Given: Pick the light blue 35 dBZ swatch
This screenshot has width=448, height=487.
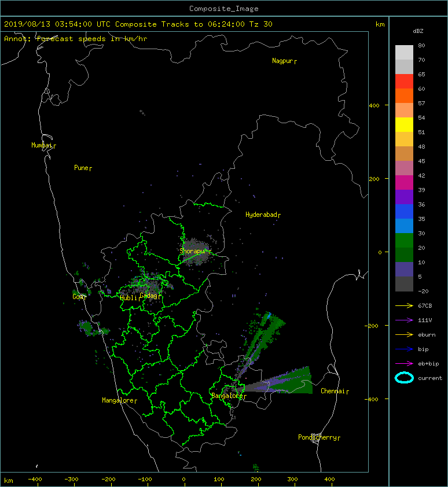Looking at the screenshot, I should [x=404, y=226].
